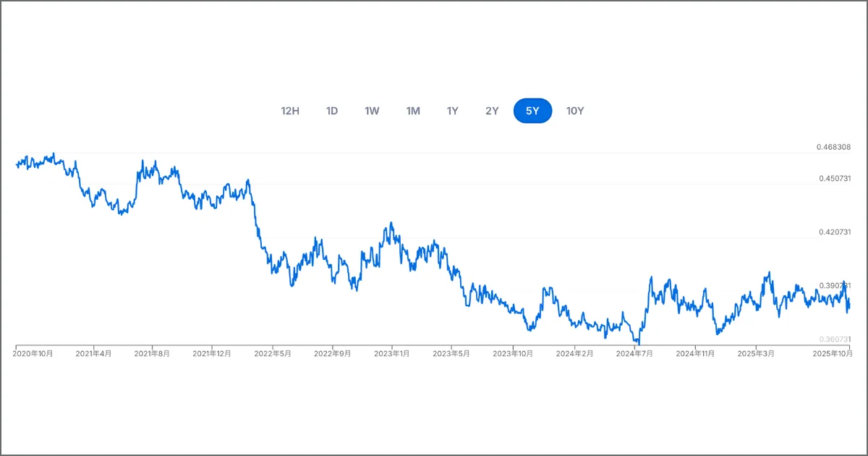The height and width of the screenshot is (456, 868).
Task: Show the 1M chart range
Action: pyautogui.click(x=413, y=111)
